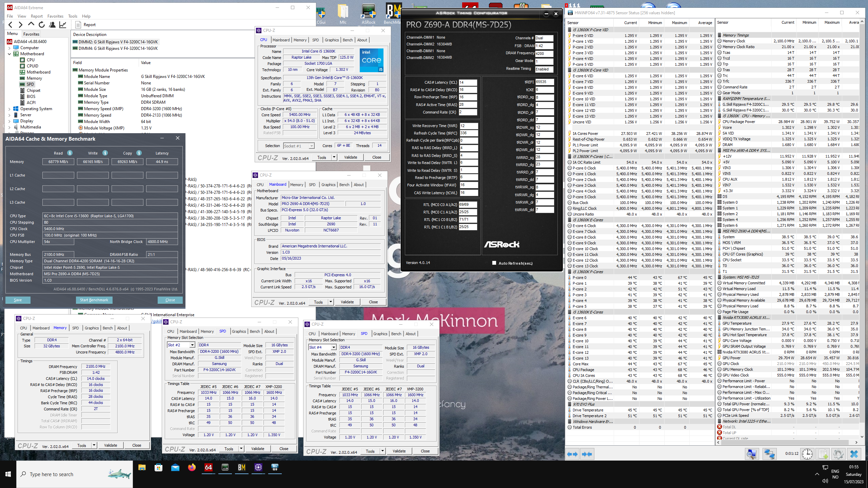Click Close button in AIDA64 benchmark window
Screen dimensions: 868x488
pyautogui.click(x=170, y=300)
